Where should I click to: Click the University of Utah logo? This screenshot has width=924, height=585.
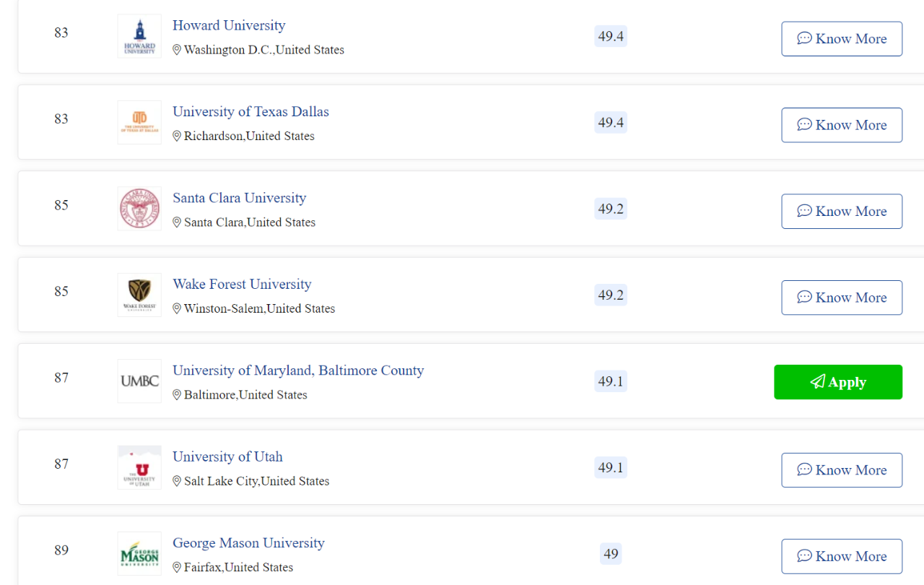(x=139, y=467)
